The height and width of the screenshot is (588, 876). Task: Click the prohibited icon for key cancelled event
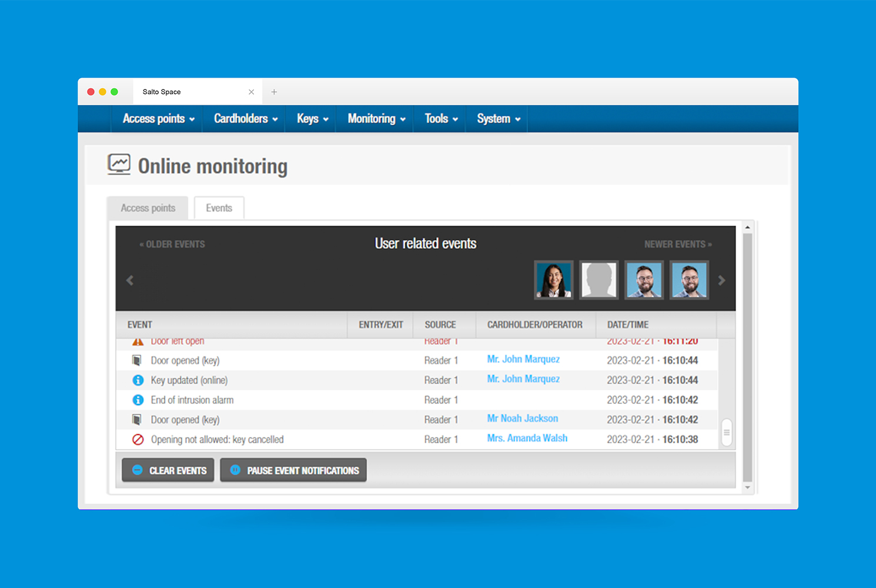(138, 439)
